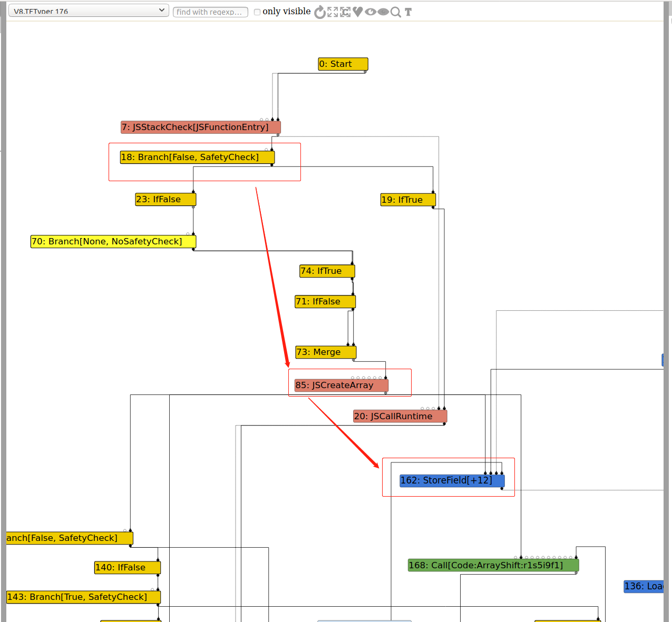Screen dimensions: 672x622
Task: Select the 20: JSCallRuntime node
Action: point(400,417)
